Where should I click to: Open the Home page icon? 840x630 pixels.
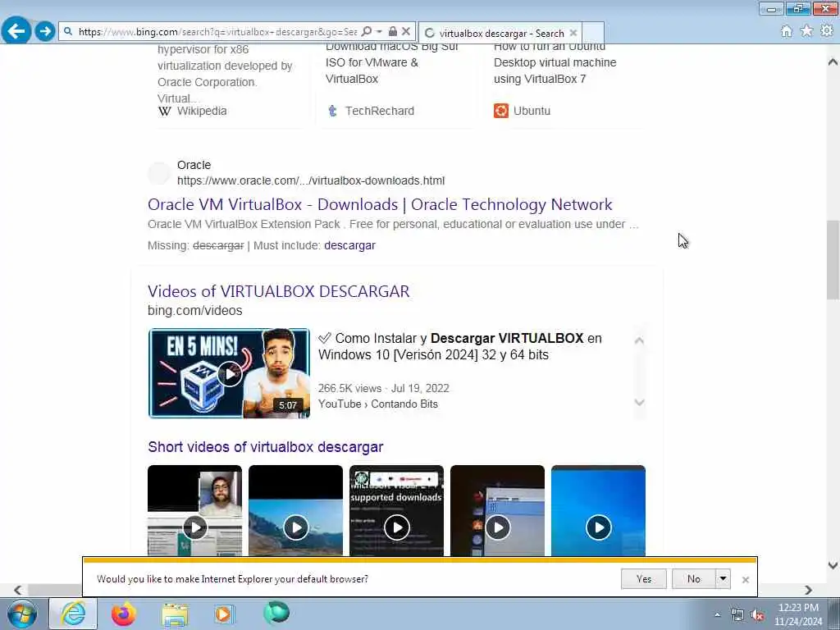click(786, 32)
